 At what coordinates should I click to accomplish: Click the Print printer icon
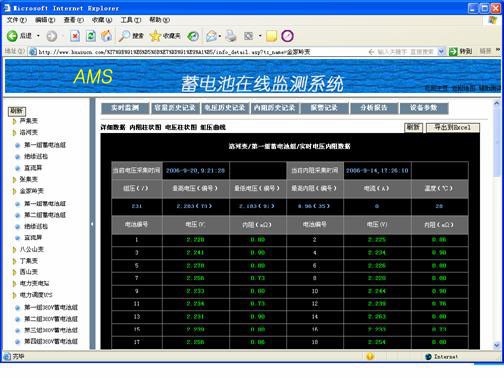coord(231,36)
